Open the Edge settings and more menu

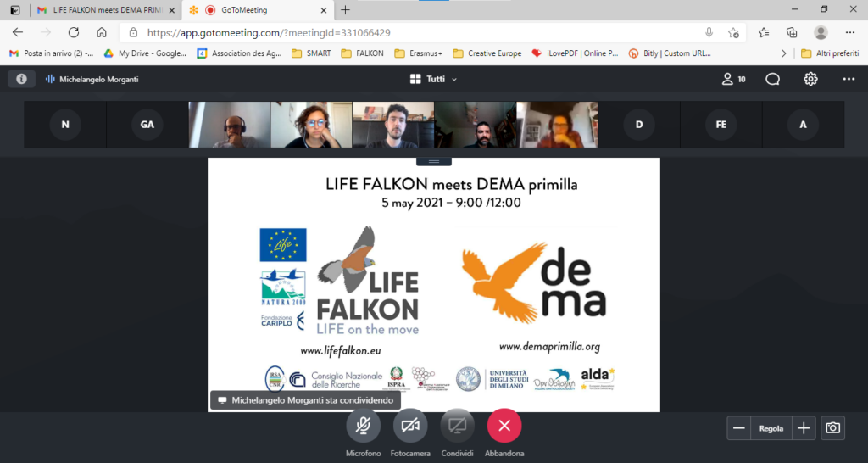pos(851,33)
